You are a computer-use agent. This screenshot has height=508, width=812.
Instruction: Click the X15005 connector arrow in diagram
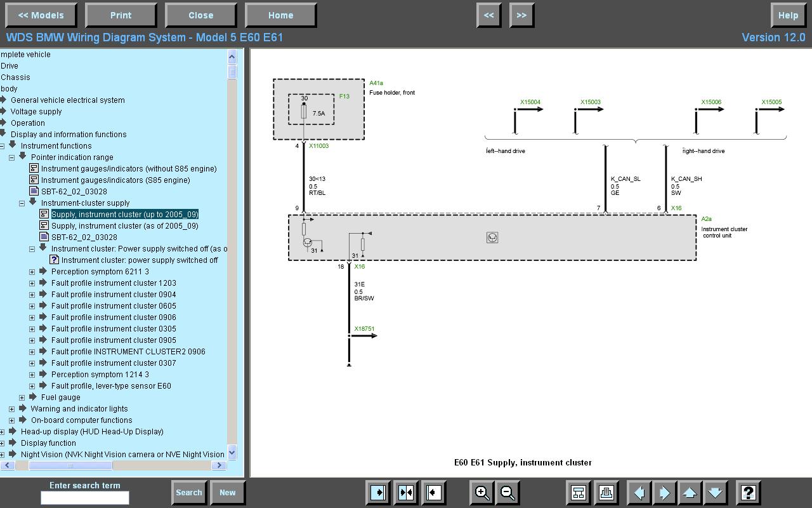(770, 109)
